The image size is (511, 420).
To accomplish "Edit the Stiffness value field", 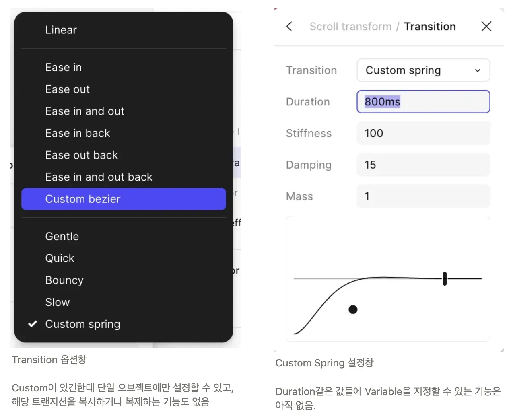I will 423,133.
